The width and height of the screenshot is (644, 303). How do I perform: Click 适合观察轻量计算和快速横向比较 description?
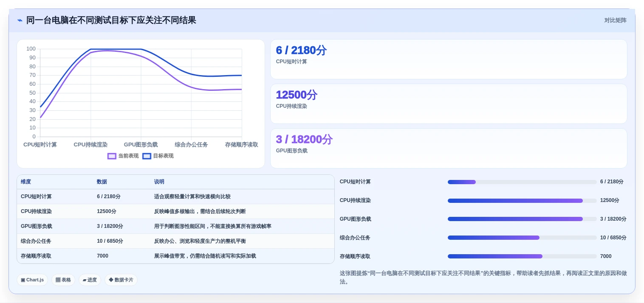192,197
